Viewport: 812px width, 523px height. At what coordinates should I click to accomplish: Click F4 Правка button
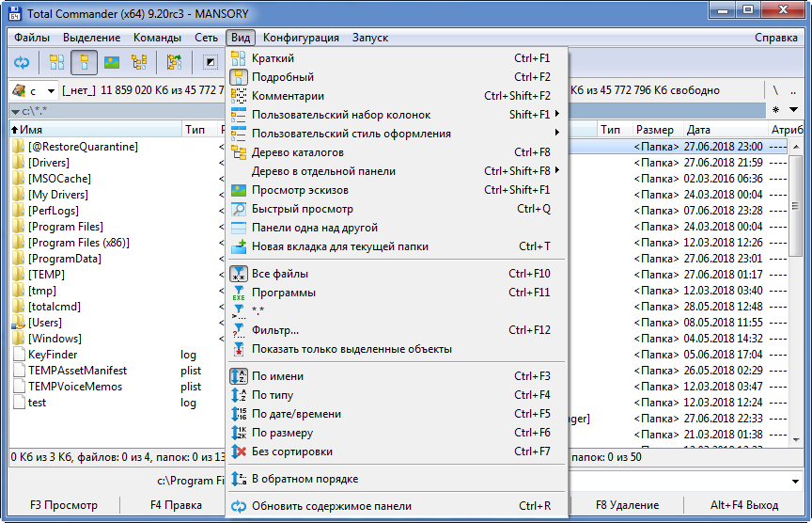[x=176, y=505]
